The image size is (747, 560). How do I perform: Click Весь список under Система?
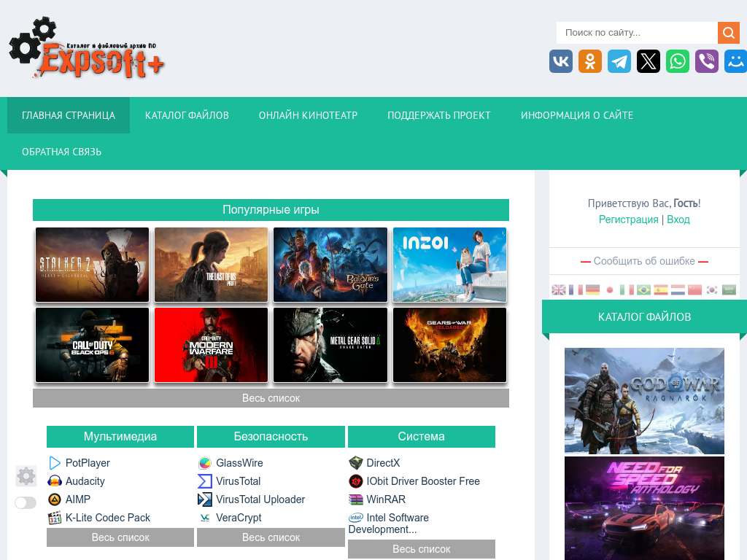422,549
